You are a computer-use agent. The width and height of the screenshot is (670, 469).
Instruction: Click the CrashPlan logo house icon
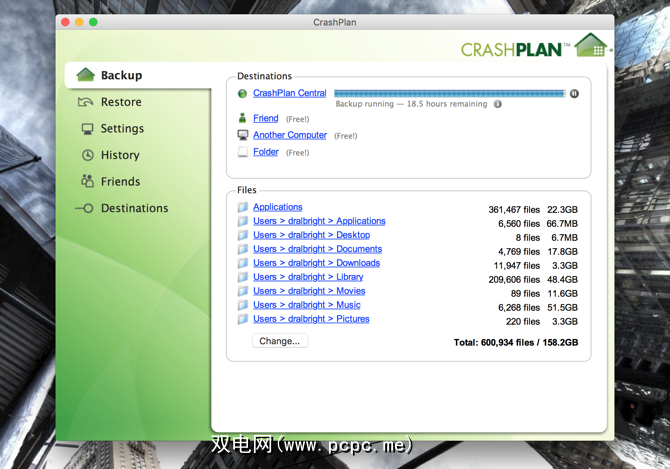(591, 45)
